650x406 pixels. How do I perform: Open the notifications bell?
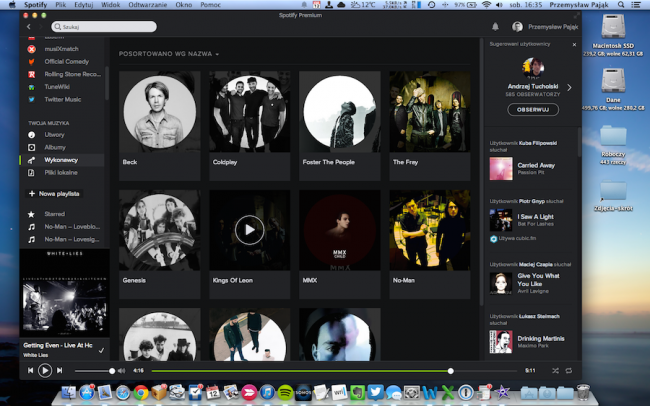(x=495, y=27)
